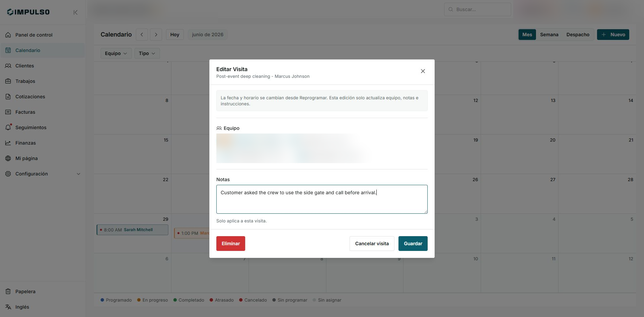This screenshot has height=317, width=644.
Task: Open Finanzas in the sidebar
Action: [x=43, y=143]
